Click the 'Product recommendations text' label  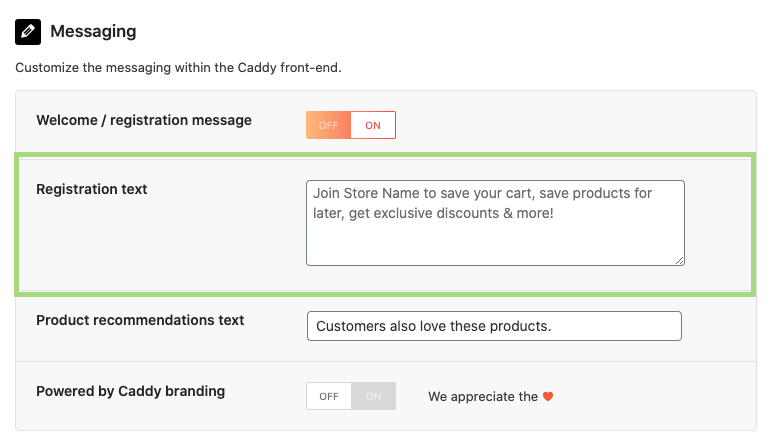140,320
